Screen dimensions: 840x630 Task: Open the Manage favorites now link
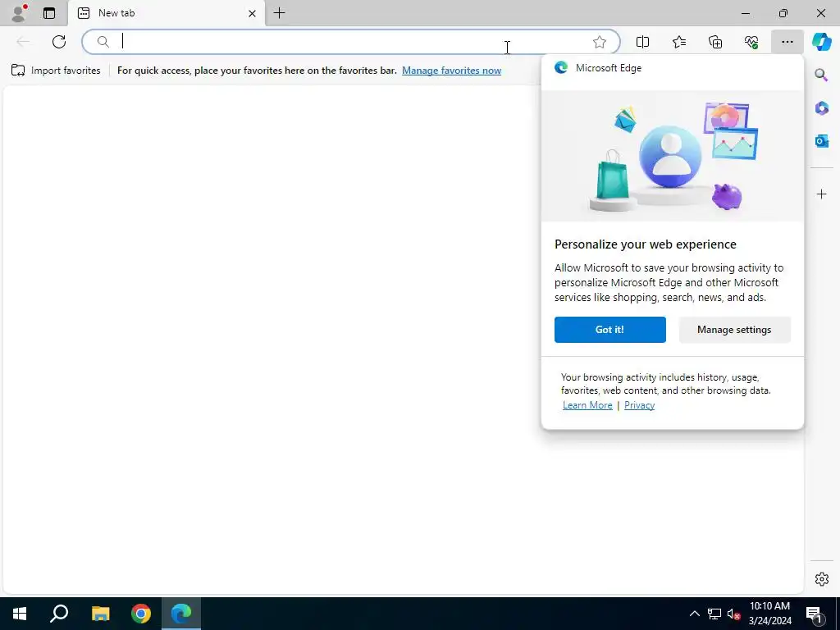(x=452, y=71)
